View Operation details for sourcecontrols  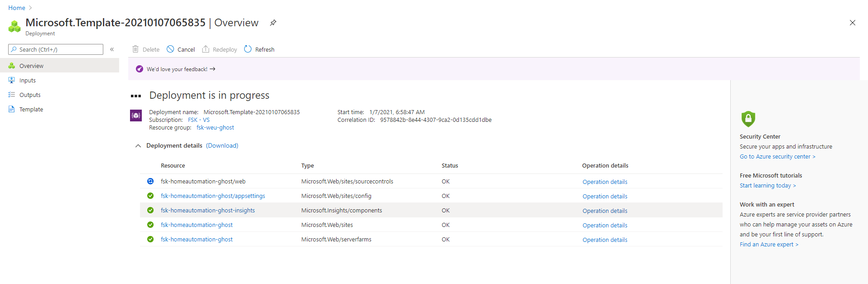(x=605, y=182)
